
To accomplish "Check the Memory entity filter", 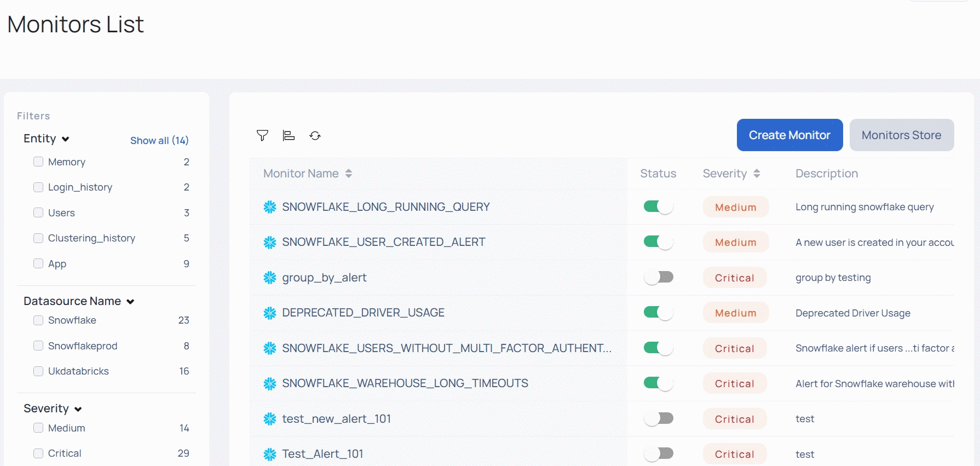I will 38,162.
